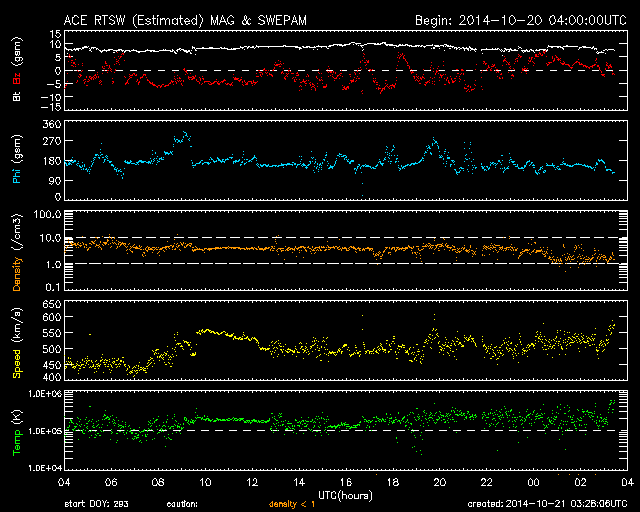Click the orange 'density < 1' caution text

(292, 504)
